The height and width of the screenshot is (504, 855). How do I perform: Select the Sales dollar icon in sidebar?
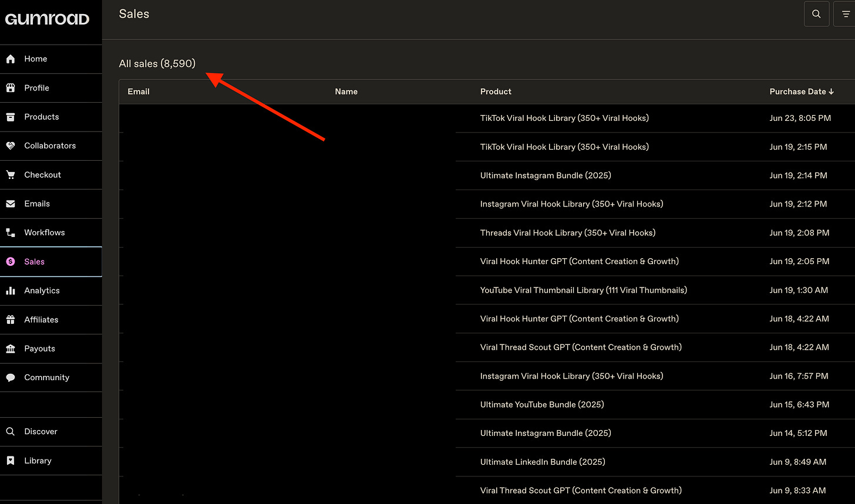point(11,262)
